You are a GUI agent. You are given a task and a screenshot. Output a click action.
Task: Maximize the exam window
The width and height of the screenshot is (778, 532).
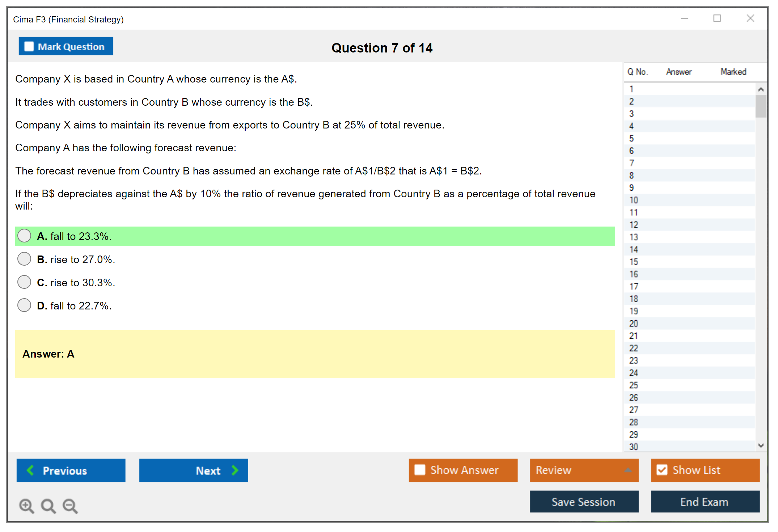click(717, 18)
